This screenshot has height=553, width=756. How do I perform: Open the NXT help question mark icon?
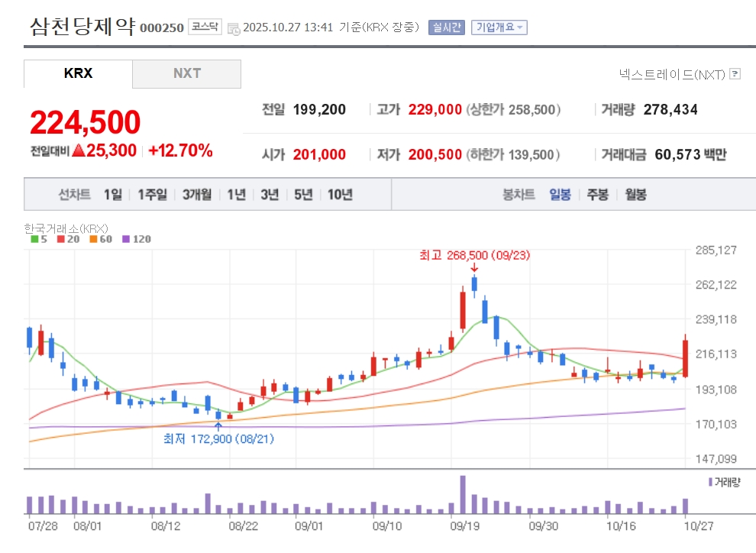735,74
